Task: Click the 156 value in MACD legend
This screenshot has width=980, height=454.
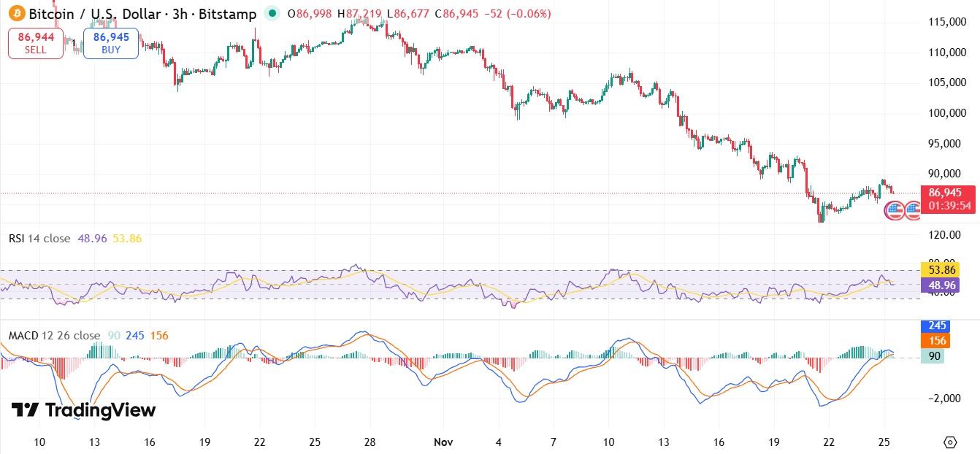Action: pos(159,336)
